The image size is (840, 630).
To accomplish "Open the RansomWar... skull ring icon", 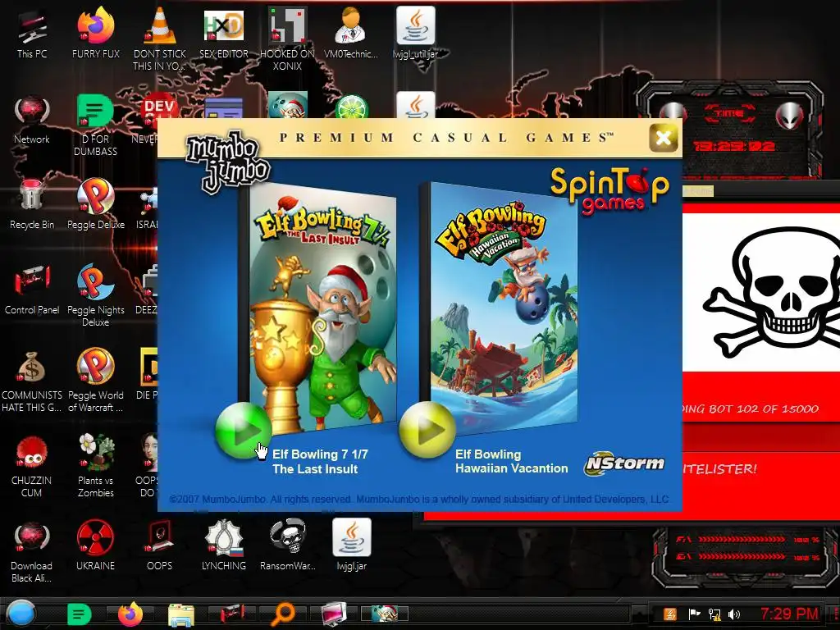I will (x=287, y=546).
